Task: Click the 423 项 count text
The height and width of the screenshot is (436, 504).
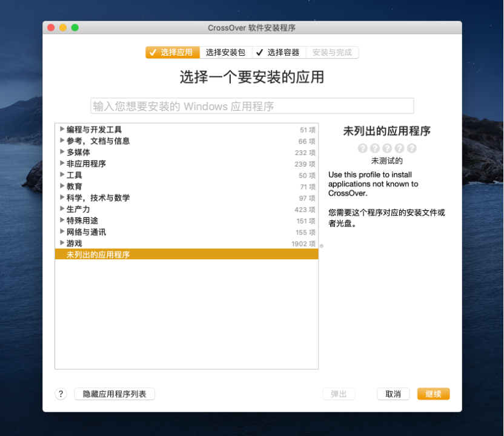Action: click(x=305, y=210)
